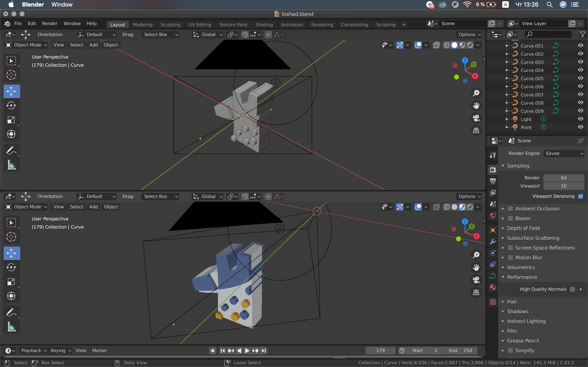This screenshot has height=367, width=588.
Task: Select the Cursor tool in the top viewport
Action: [x=11, y=75]
